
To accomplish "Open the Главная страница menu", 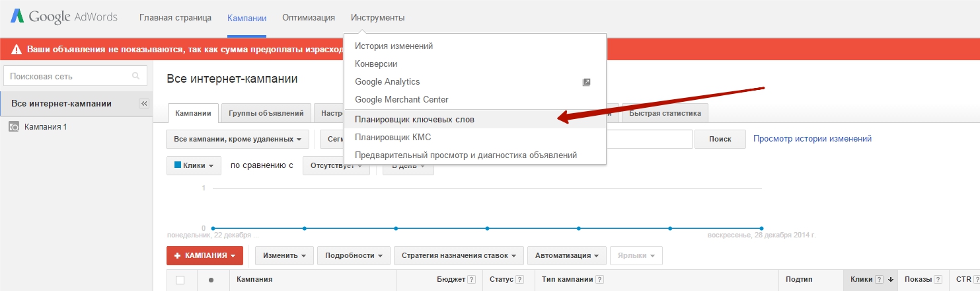I will click(175, 17).
